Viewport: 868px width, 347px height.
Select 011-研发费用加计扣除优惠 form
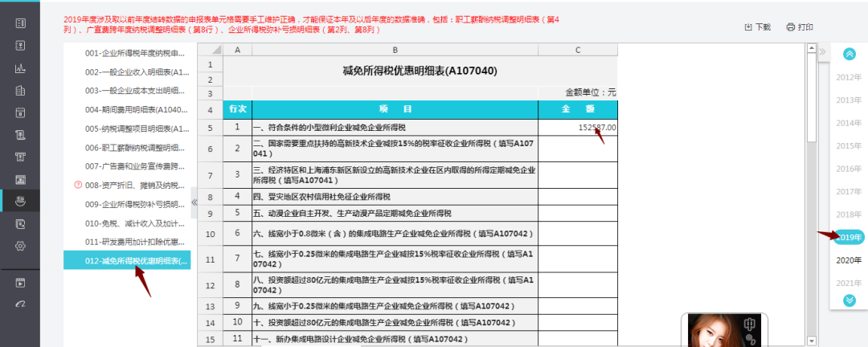(x=135, y=242)
